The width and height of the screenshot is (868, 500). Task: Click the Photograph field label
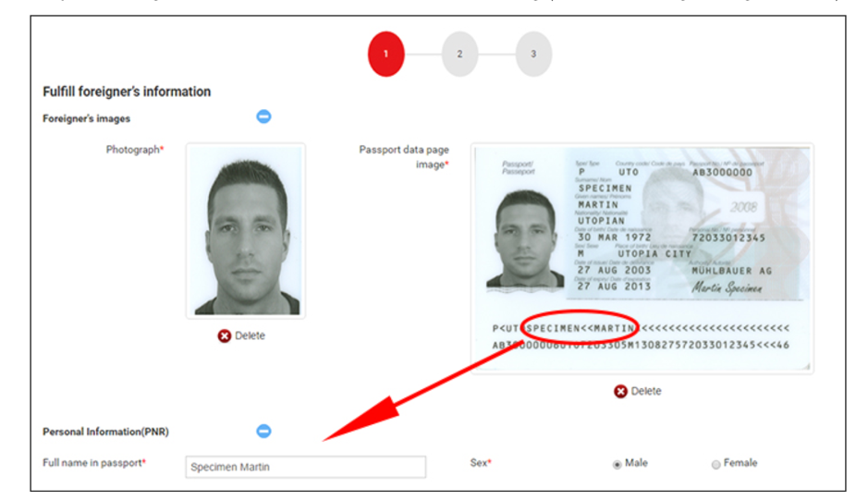click(135, 150)
